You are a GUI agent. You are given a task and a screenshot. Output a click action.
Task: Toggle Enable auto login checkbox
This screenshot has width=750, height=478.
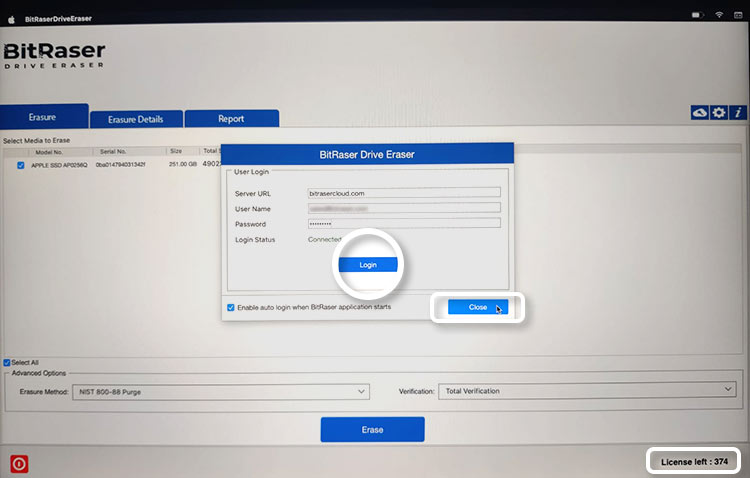[x=231, y=307]
